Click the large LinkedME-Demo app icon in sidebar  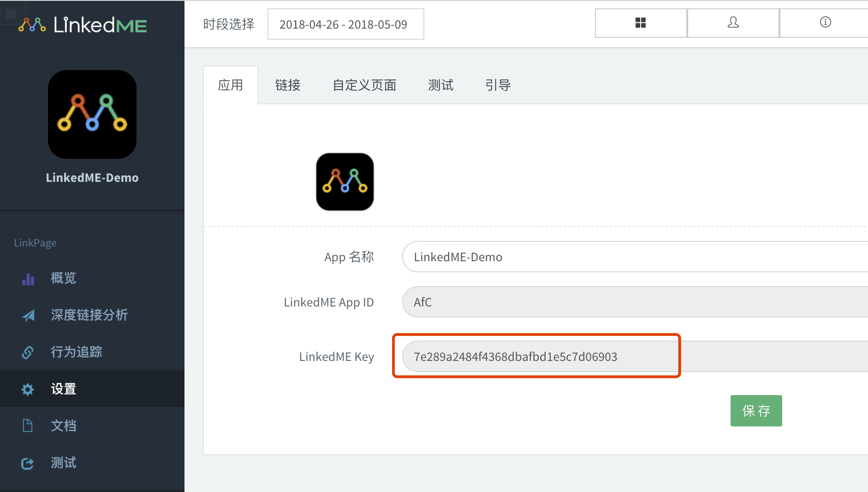(92, 114)
